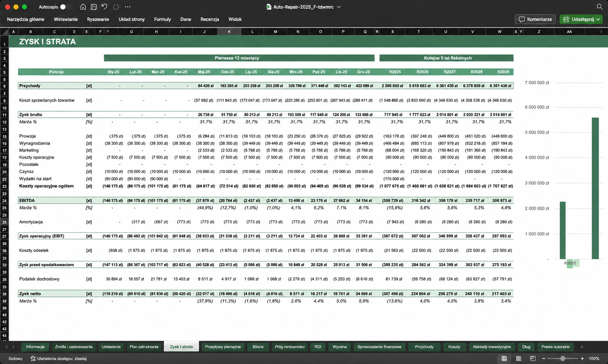Click the zoom slider handle
Viewport: 608px width, 364px height.
click(x=563, y=359)
